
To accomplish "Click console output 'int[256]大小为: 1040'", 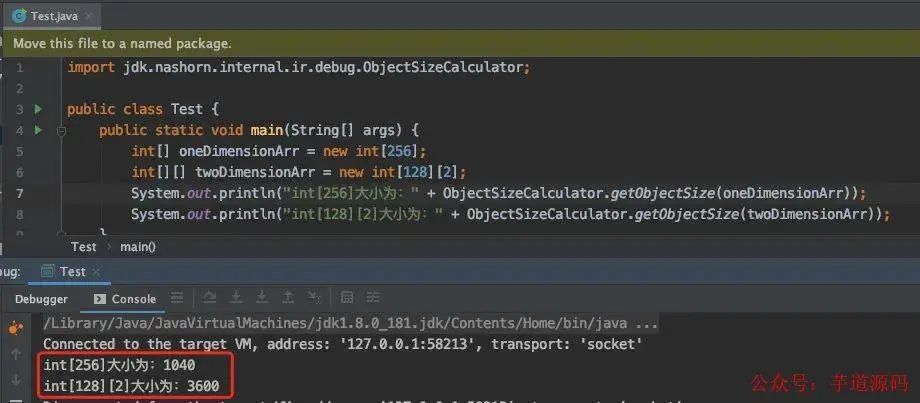I will click(120, 365).
